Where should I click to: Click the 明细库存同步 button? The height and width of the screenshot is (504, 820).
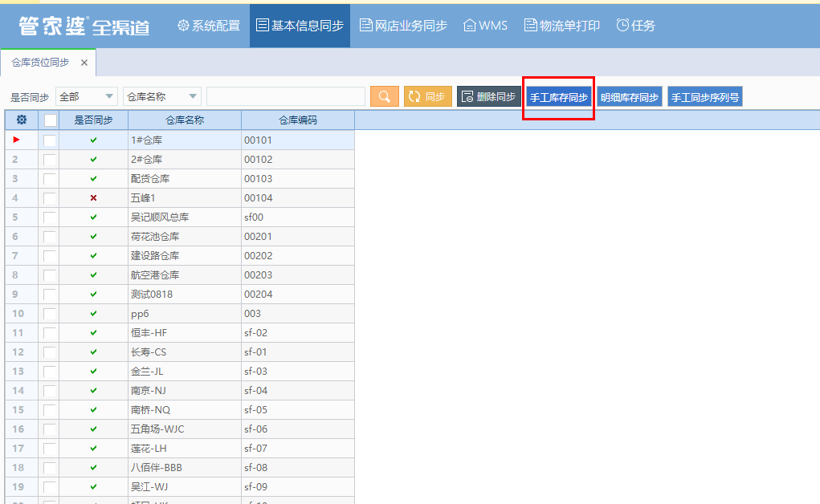pyautogui.click(x=630, y=97)
